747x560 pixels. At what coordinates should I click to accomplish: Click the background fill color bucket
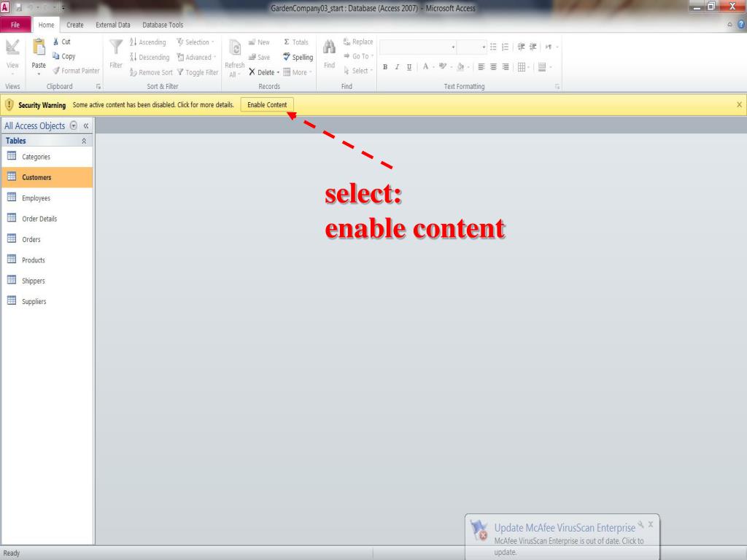tap(460, 66)
